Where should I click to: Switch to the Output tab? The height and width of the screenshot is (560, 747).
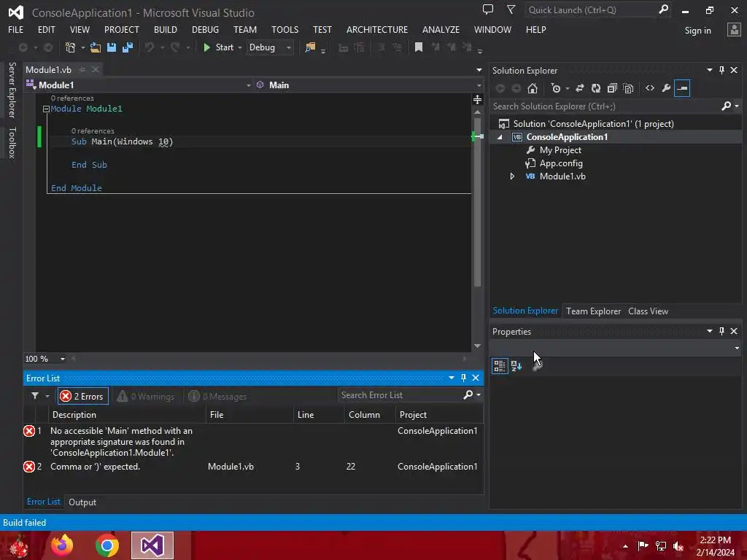click(x=82, y=502)
